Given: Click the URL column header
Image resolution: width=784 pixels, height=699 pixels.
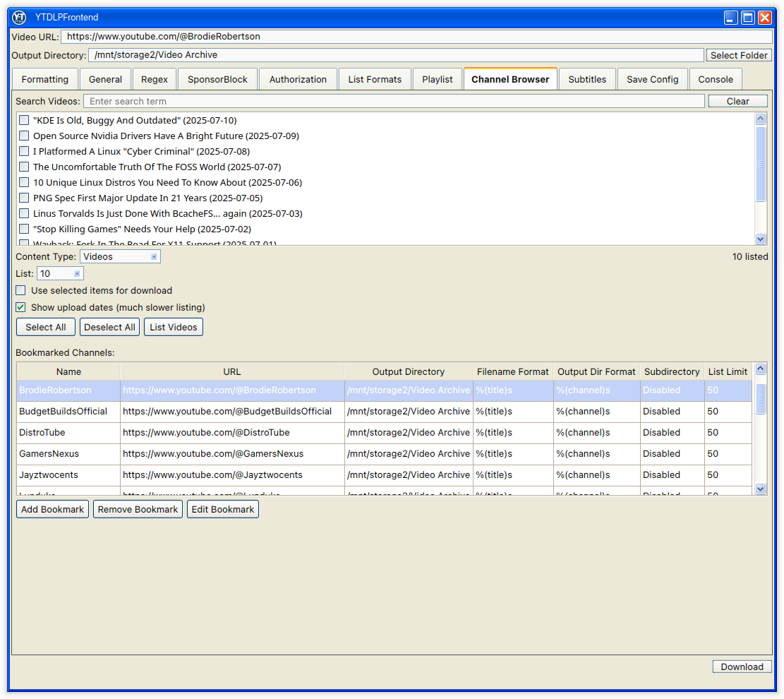Looking at the screenshot, I should [232, 372].
